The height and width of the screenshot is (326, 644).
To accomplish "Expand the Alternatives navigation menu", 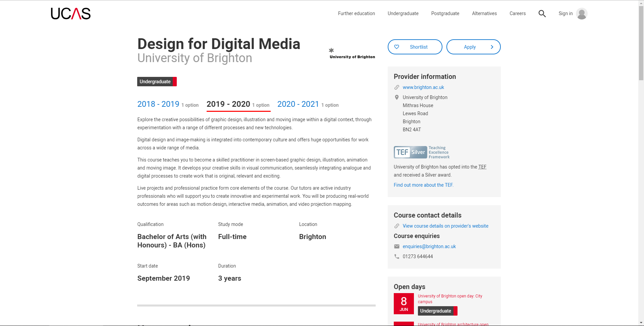I will click(484, 13).
